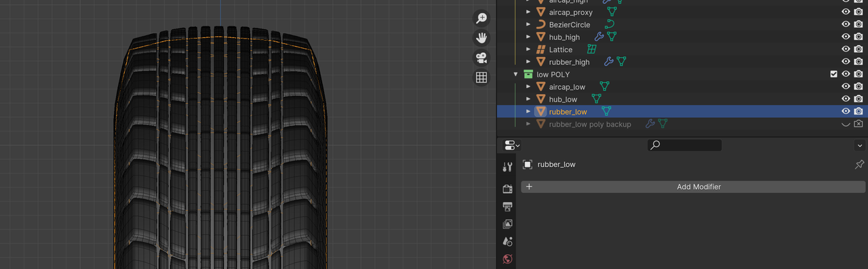Hide rubber_low in the viewport

click(x=846, y=111)
